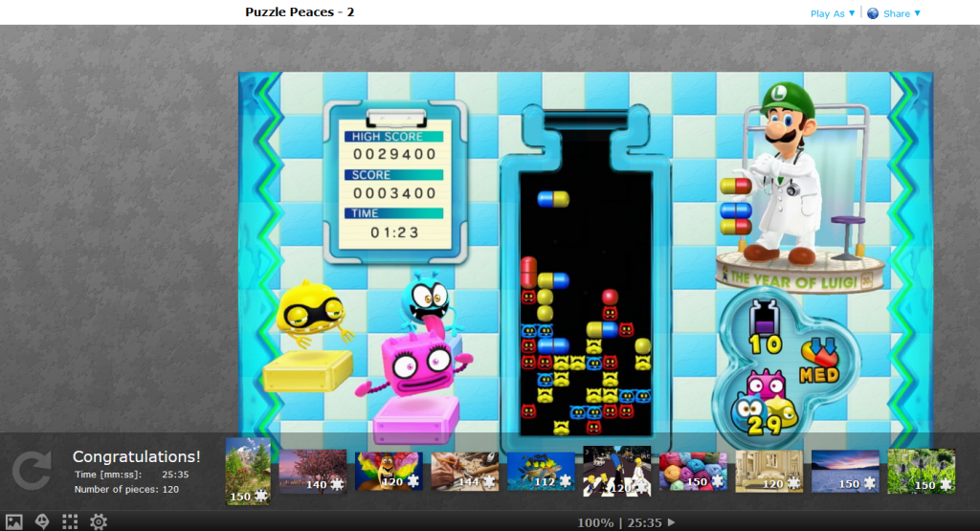Screen dimensions: 980x531
Task: Select the beige bedroom 120-piece puzzle thumbnail
Action: [x=769, y=472]
